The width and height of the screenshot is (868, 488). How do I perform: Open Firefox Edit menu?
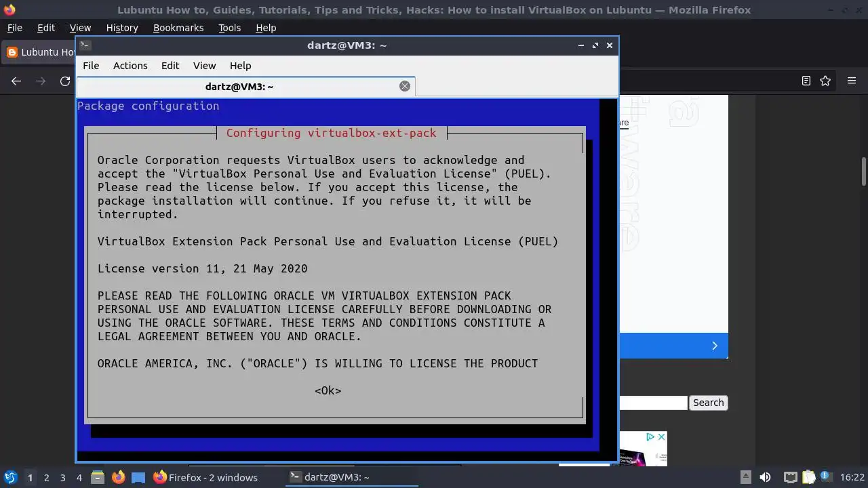coord(46,28)
